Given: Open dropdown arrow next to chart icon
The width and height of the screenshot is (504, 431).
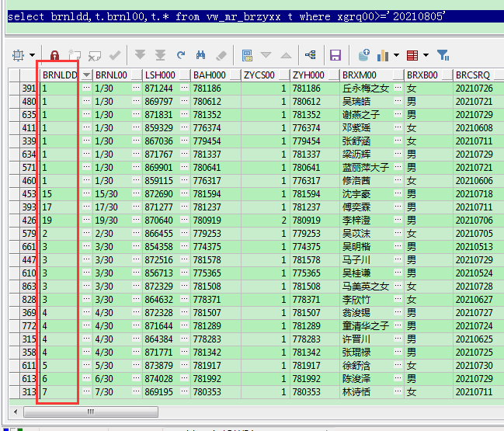Looking at the screenshot, I should (x=396, y=55).
